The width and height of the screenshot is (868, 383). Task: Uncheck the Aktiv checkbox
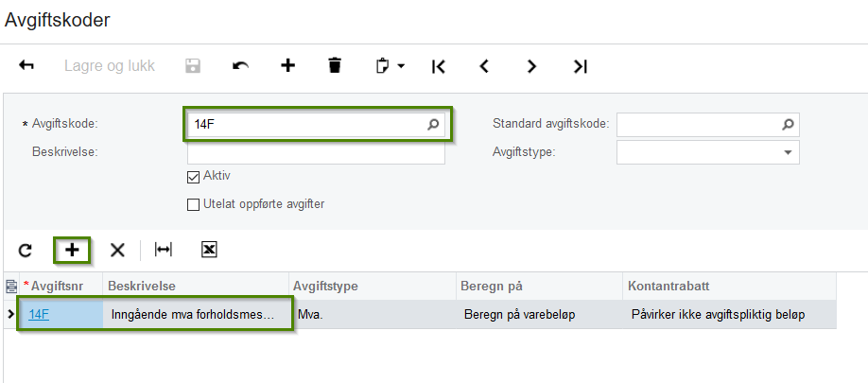(x=194, y=177)
